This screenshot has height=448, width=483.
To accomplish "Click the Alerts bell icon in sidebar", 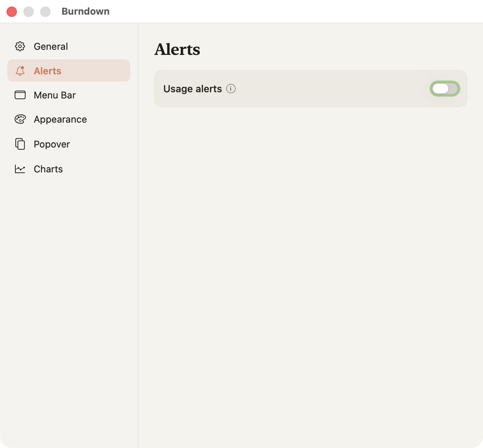I will point(20,71).
